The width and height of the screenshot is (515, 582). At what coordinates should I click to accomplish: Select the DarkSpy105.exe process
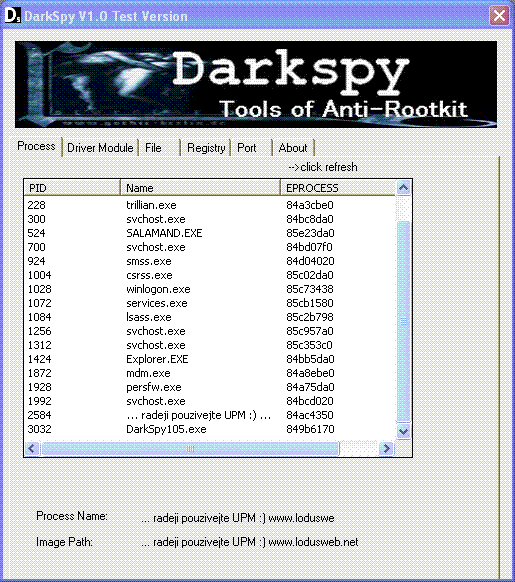[209, 429]
